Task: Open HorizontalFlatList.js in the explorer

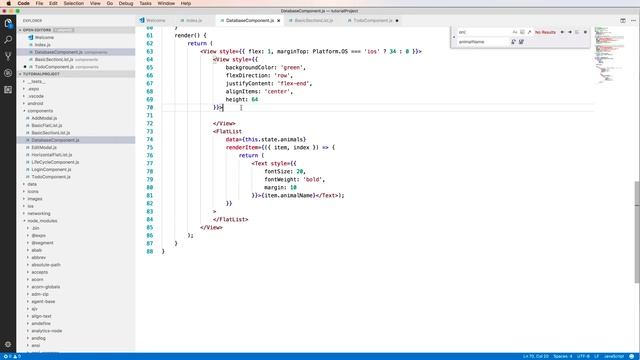Action: click(51, 155)
